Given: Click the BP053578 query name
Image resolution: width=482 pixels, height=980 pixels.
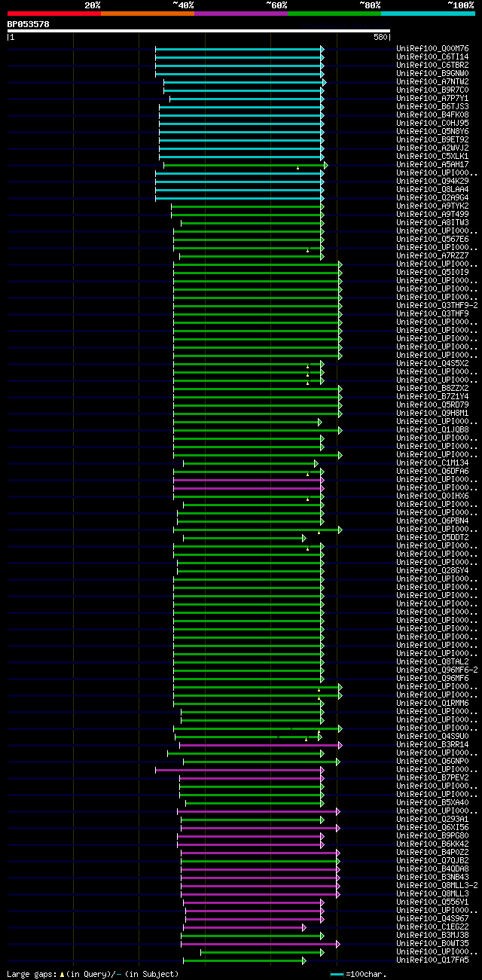Looking at the screenshot, I should point(29,24).
